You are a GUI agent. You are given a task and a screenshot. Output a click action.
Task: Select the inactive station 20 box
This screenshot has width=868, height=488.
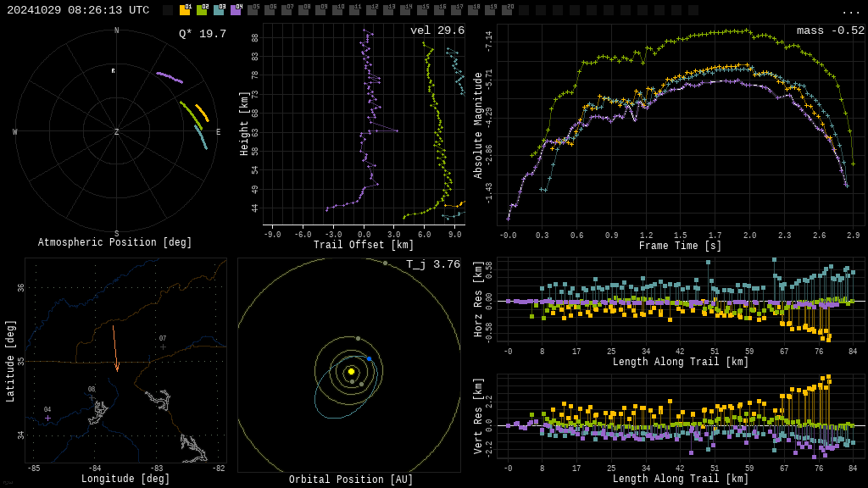click(x=507, y=10)
